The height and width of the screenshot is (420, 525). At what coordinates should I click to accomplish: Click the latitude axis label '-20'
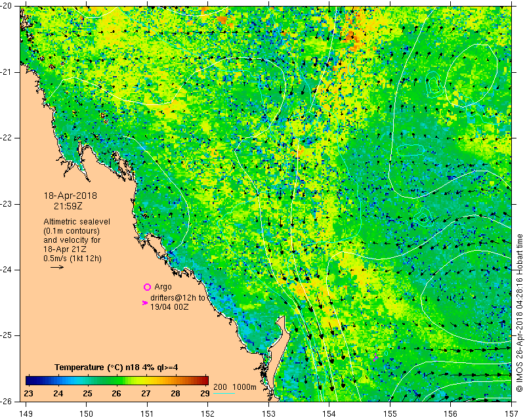pos(6,6)
